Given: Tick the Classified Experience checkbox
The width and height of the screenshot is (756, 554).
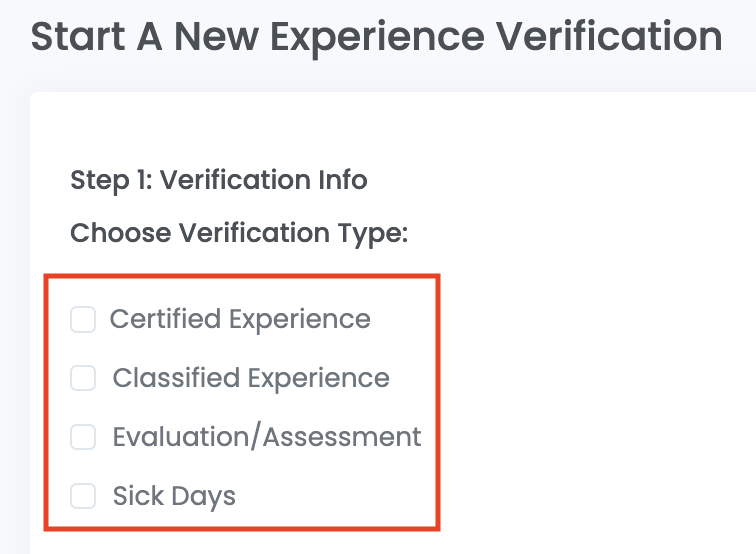Looking at the screenshot, I should pos(83,378).
